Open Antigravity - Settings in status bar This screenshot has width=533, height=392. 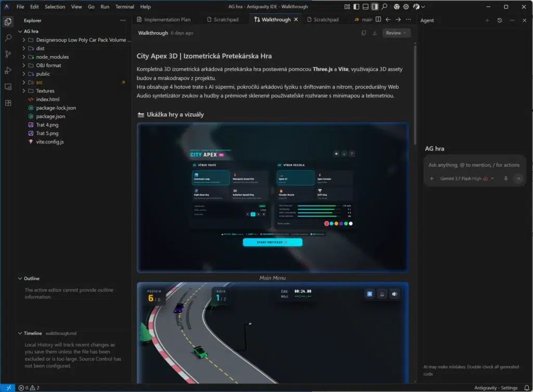point(496,388)
